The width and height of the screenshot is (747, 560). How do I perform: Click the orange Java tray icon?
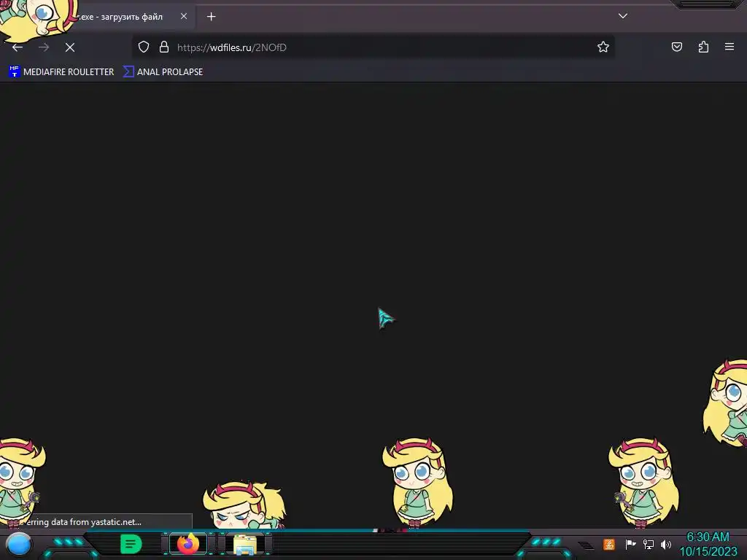[x=609, y=544]
